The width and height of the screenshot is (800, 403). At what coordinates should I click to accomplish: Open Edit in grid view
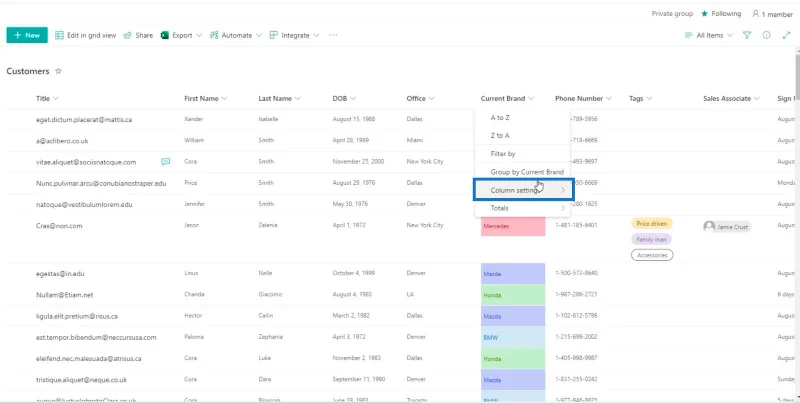(86, 35)
